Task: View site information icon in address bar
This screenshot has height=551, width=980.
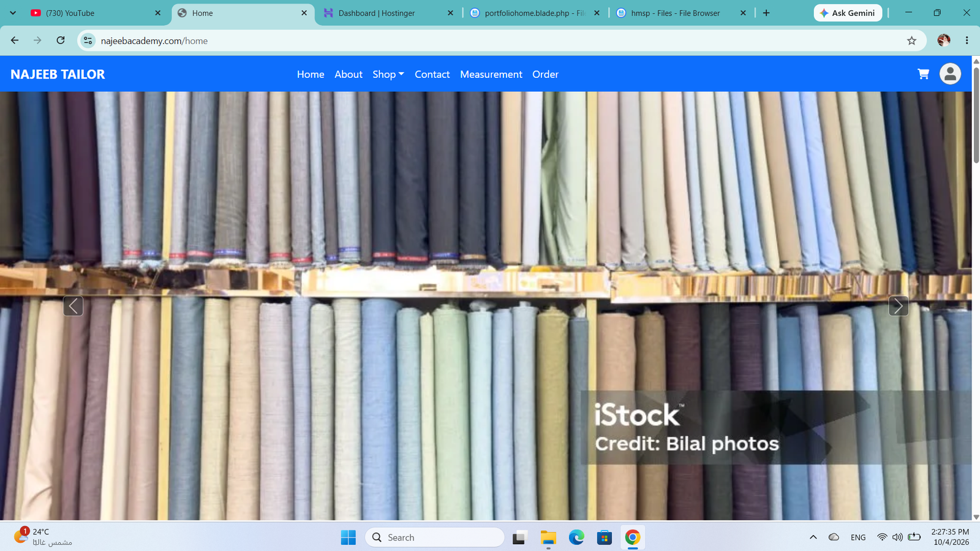Action: [x=88, y=40]
